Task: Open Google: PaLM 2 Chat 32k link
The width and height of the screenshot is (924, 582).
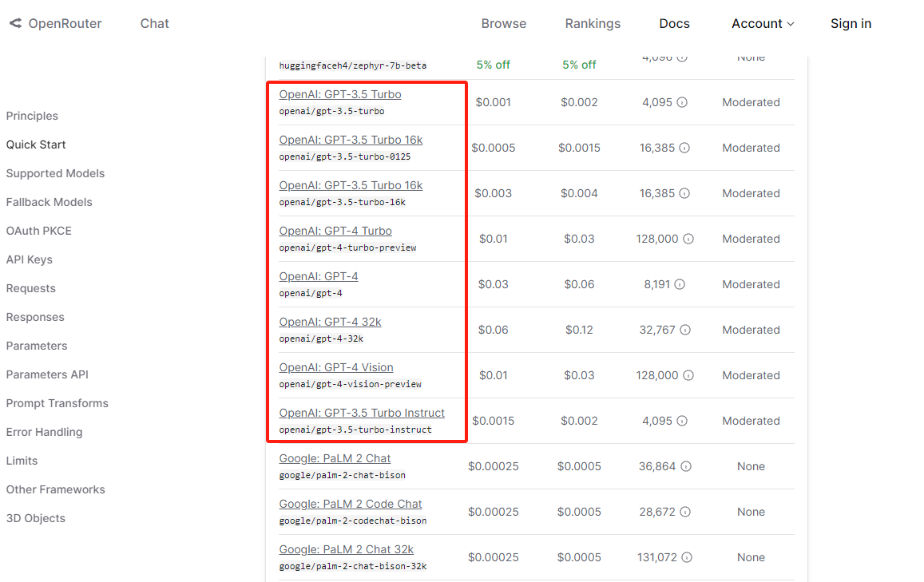Action: pyautogui.click(x=346, y=549)
